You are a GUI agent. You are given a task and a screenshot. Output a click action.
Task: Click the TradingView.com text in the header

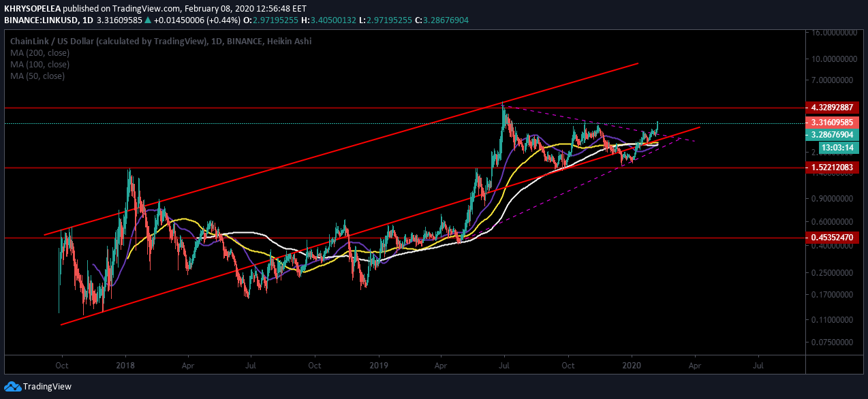(x=146, y=8)
